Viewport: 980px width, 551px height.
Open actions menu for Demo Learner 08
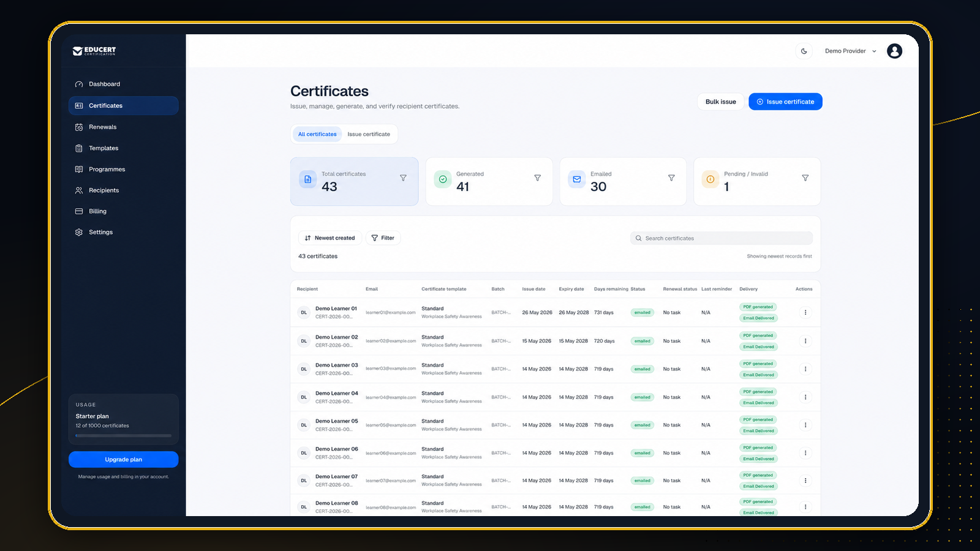pos(805,507)
